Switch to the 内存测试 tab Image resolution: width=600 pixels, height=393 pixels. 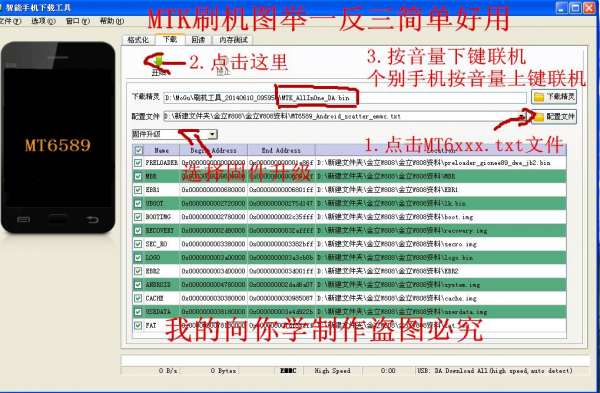(x=233, y=40)
